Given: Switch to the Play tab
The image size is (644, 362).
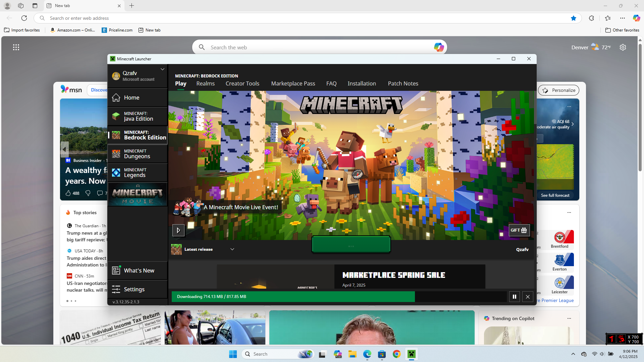Looking at the screenshot, I should [180, 84].
